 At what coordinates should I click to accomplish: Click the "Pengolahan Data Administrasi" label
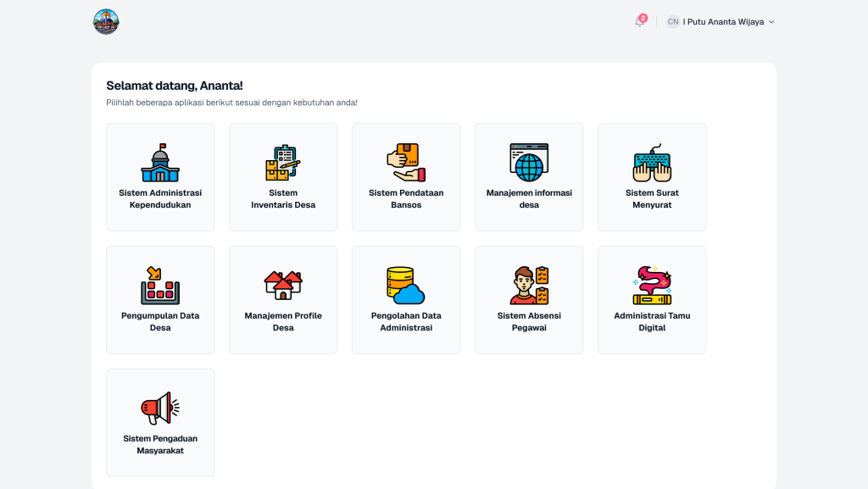coord(406,321)
